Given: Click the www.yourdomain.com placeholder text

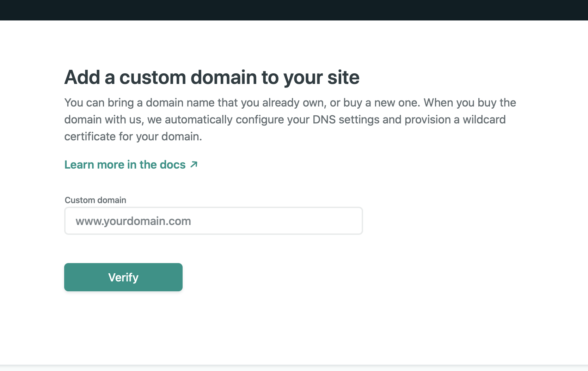Looking at the screenshot, I should (133, 221).
